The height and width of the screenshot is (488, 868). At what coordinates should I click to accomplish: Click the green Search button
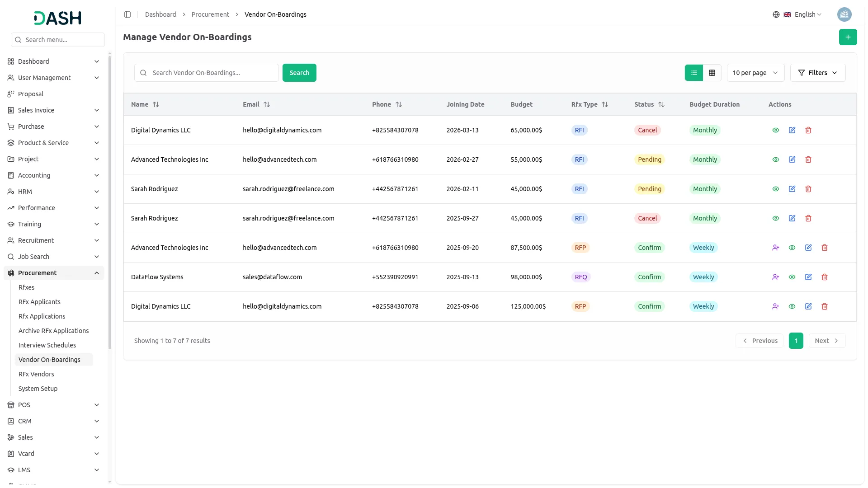tap(299, 73)
